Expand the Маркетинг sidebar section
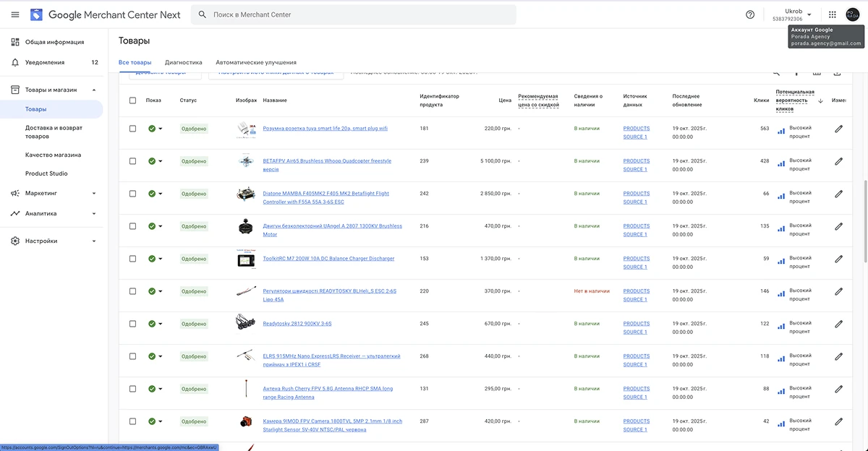The height and width of the screenshot is (451, 868). click(x=94, y=194)
